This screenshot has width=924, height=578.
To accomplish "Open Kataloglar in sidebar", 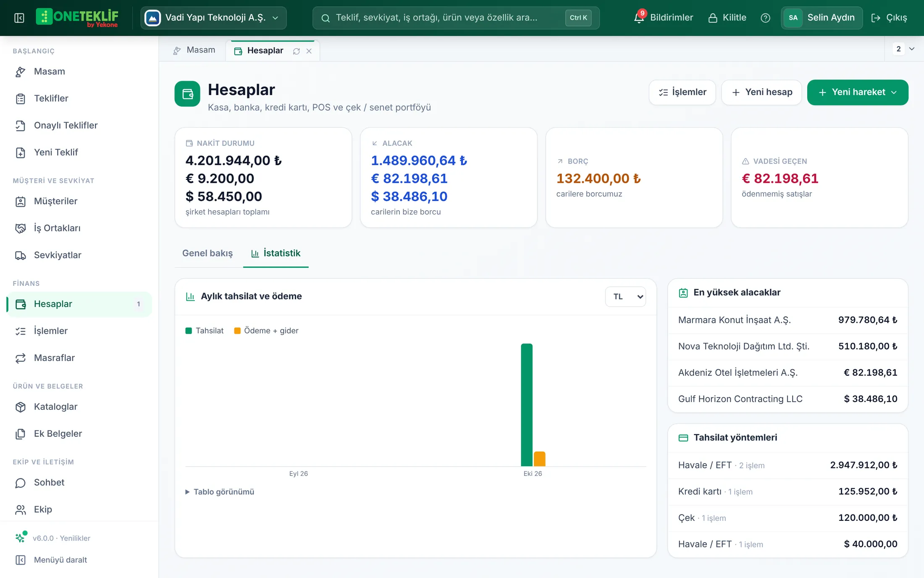I will point(79,406).
